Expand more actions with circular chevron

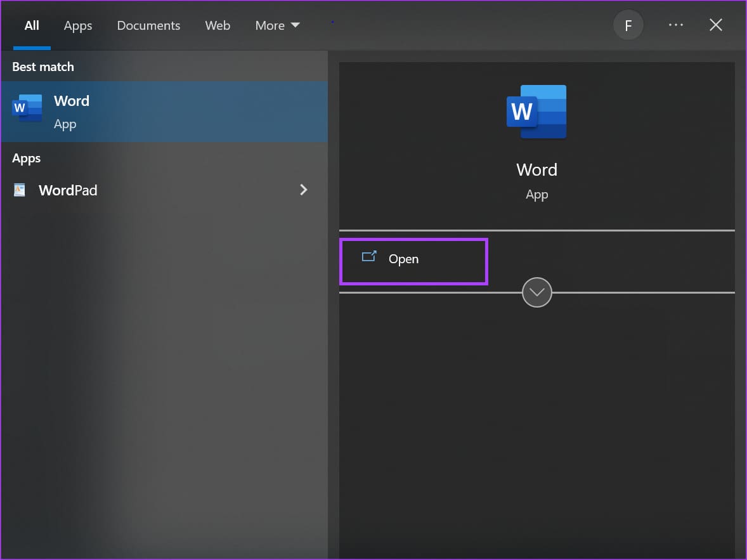click(537, 292)
